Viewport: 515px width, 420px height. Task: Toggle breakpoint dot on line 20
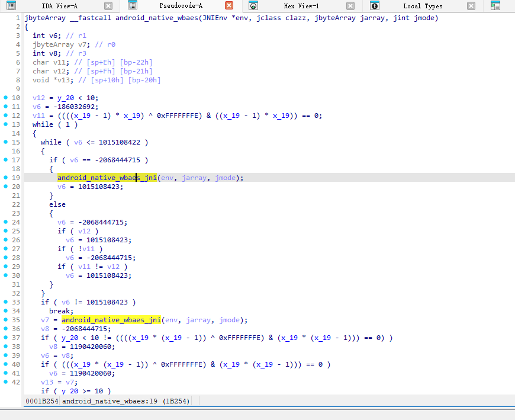(x=5, y=187)
